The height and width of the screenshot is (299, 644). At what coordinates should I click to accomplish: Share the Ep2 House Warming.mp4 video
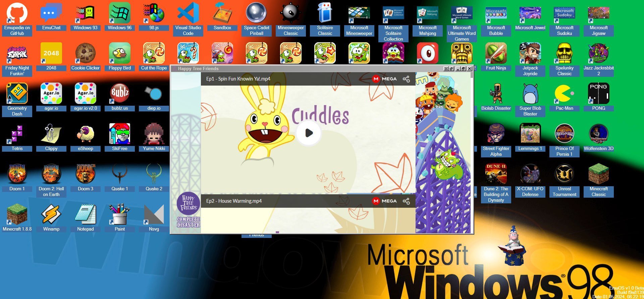click(x=406, y=201)
